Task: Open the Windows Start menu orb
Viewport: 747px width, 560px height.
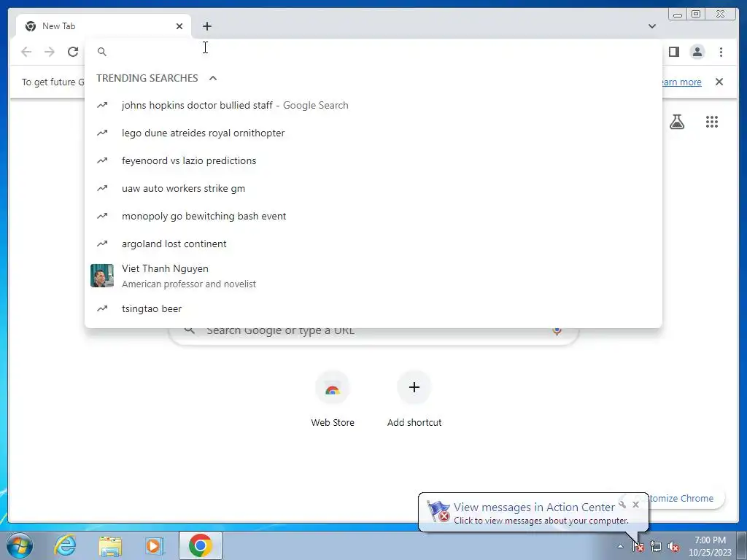Action: (19, 545)
